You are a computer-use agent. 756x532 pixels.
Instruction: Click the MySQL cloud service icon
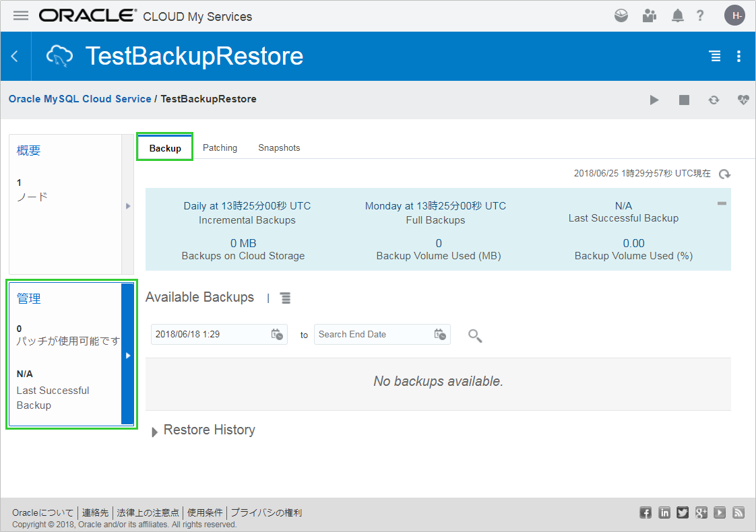click(59, 56)
